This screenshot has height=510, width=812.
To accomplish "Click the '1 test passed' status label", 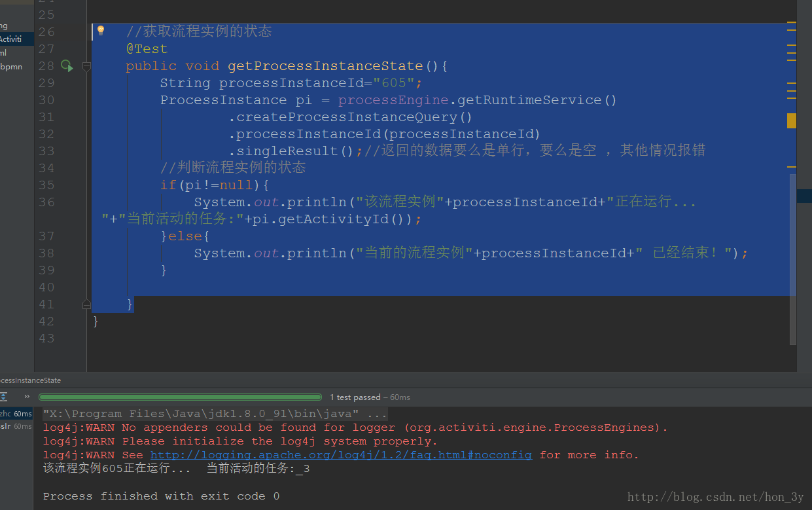I will [355, 397].
